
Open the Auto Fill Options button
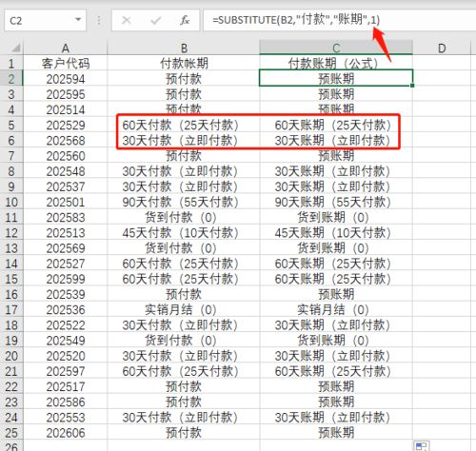click(x=422, y=445)
